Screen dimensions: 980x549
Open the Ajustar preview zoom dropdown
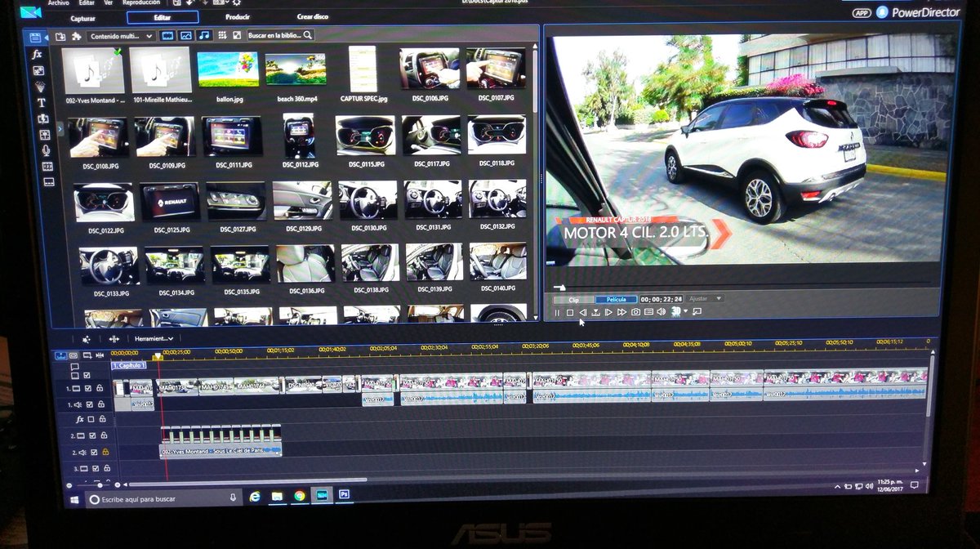705,299
